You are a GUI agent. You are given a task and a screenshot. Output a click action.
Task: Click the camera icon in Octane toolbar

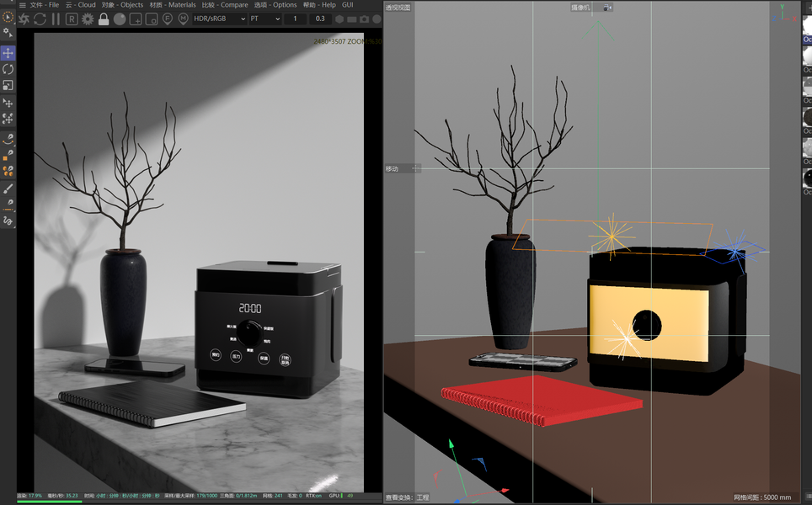click(x=365, y=19)
